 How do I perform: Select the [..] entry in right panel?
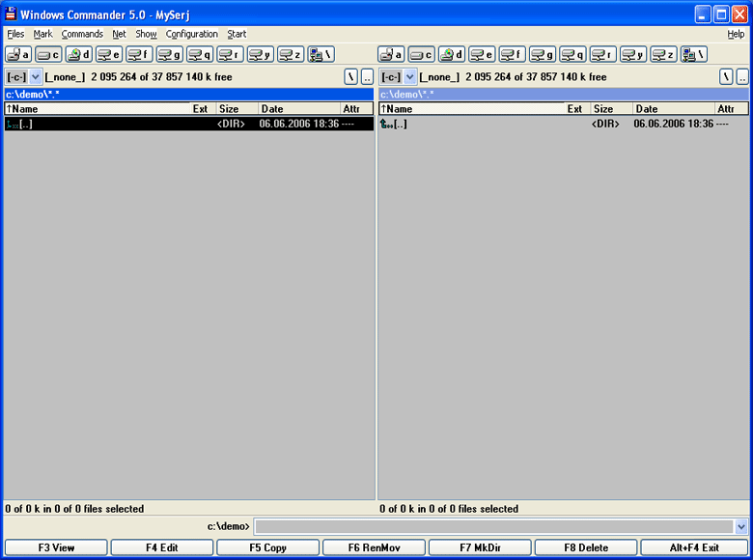pyautogui.click(x=400, y=124)
